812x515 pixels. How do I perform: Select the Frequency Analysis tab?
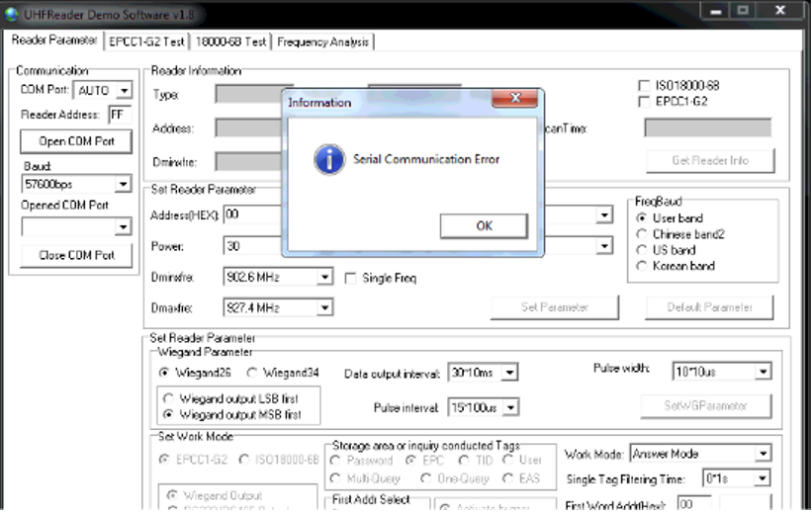pos(323,42)
